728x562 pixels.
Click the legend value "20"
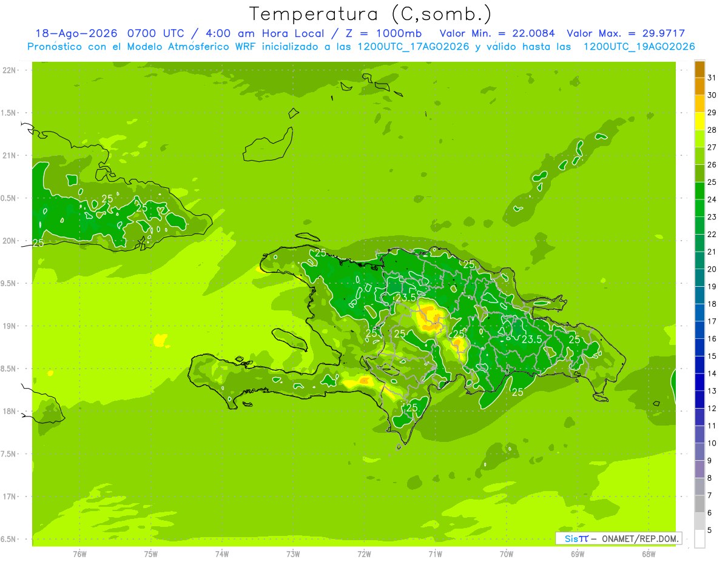coord(712,269)
